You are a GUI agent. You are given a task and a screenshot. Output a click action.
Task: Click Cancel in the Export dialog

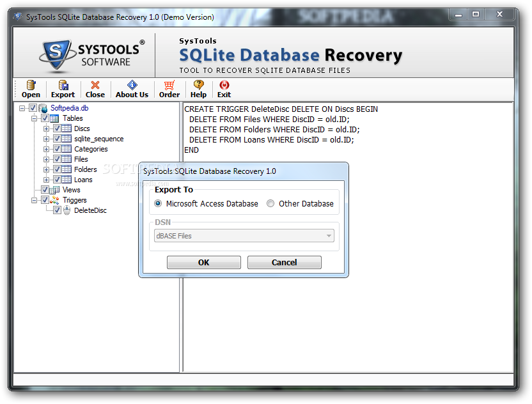284,262
